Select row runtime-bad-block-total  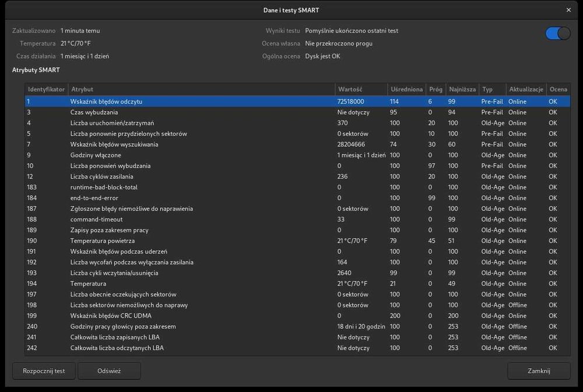[297, 188]
